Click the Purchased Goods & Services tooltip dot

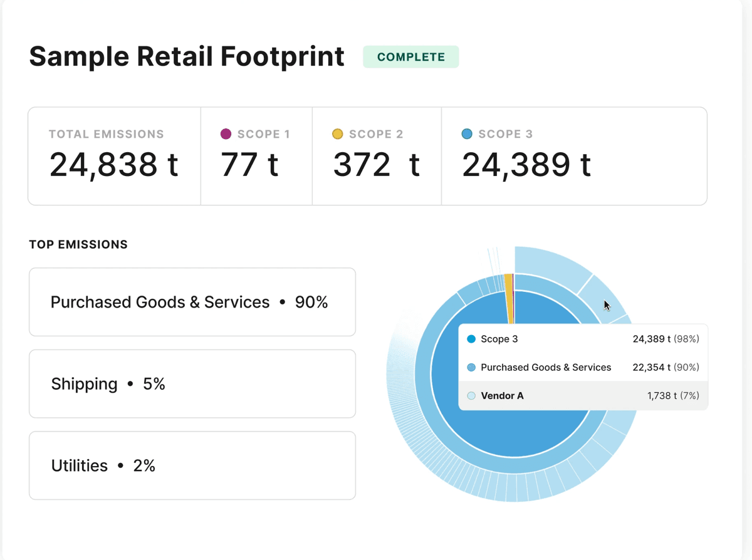click(471, 367)
